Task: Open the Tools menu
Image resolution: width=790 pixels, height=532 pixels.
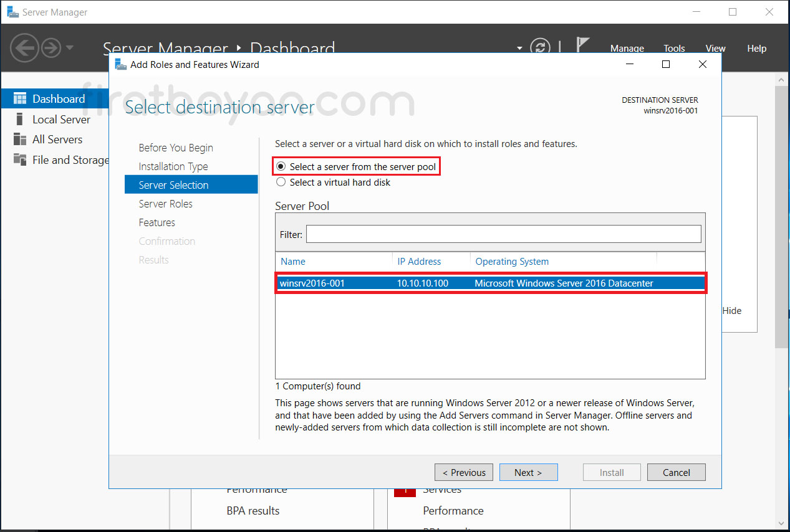Action: pyautogui.click(x=674, y=49)
